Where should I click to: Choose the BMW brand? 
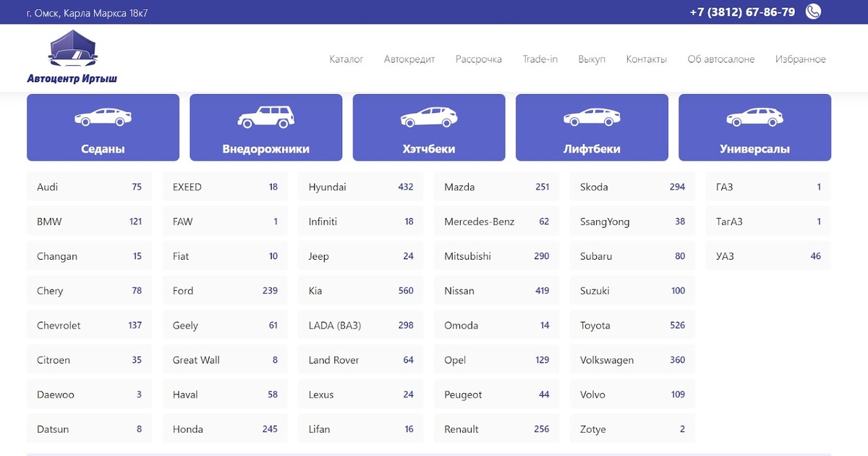90,221
